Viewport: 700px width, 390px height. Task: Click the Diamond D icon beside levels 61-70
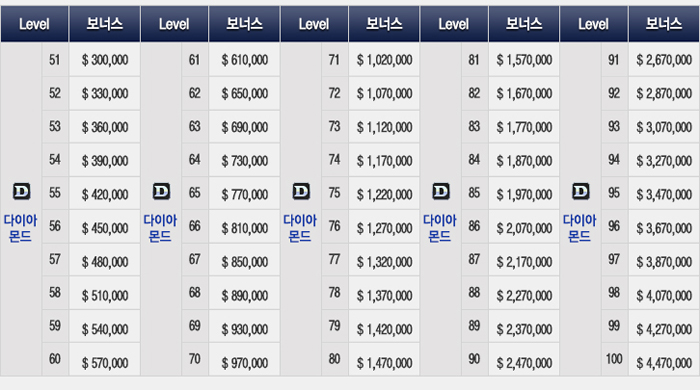point(161,191)
